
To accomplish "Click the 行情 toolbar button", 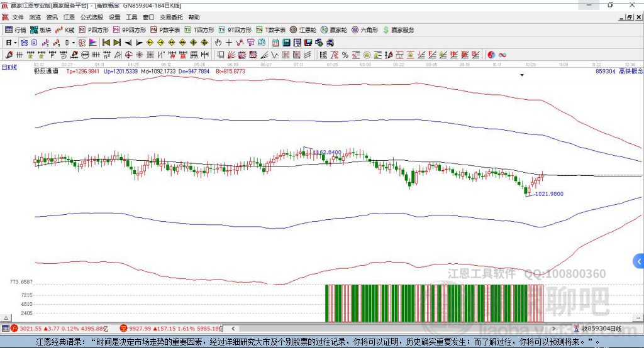I will [x=16, y=30].
